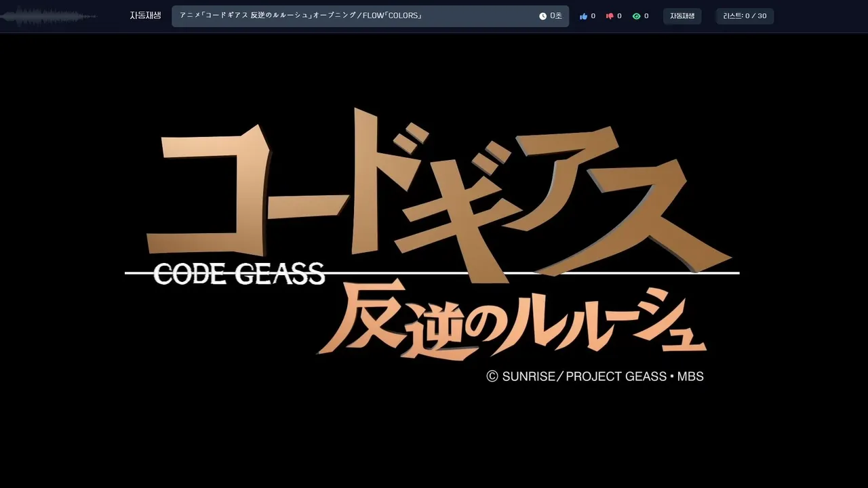Viewport: 868px width, 488px height.
Task: Click the clock timer icon
Action: [x=542, y=16]
